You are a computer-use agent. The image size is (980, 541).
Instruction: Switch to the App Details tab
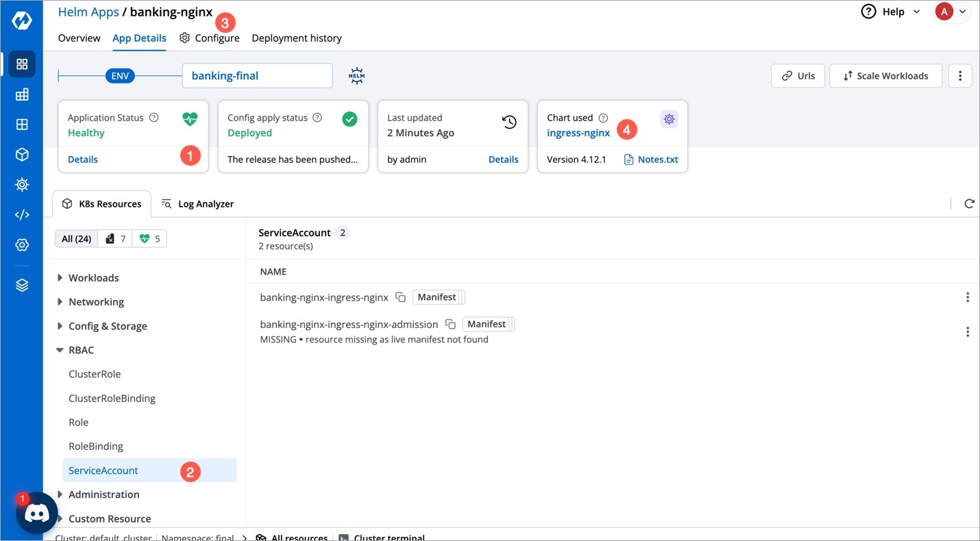coord(139,38)
